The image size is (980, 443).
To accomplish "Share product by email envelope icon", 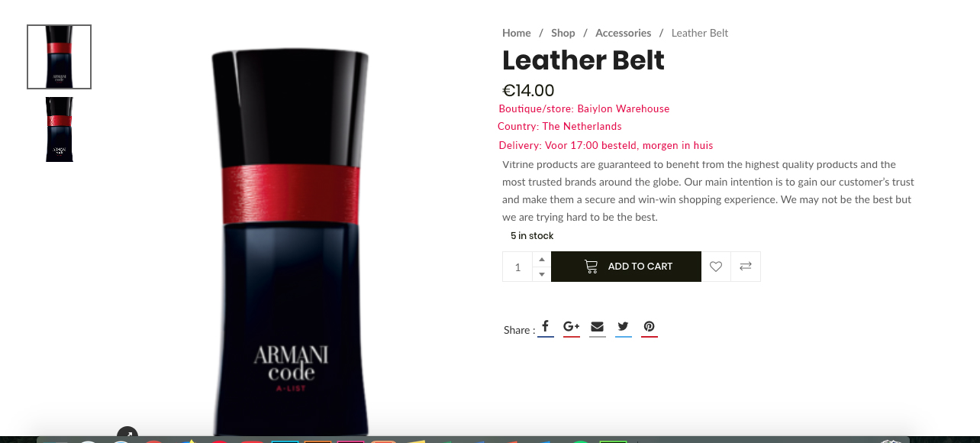I will click(x=597, y=326).
